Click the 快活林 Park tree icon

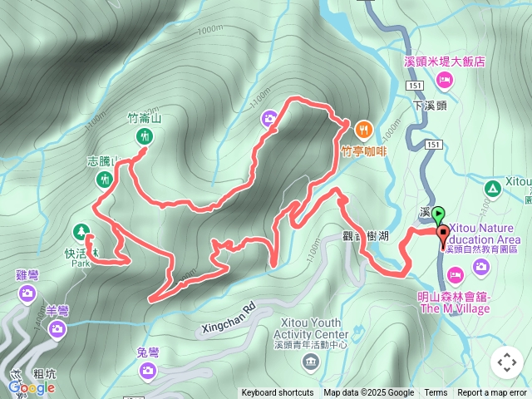pyautogui.click(x=81, y=233)
